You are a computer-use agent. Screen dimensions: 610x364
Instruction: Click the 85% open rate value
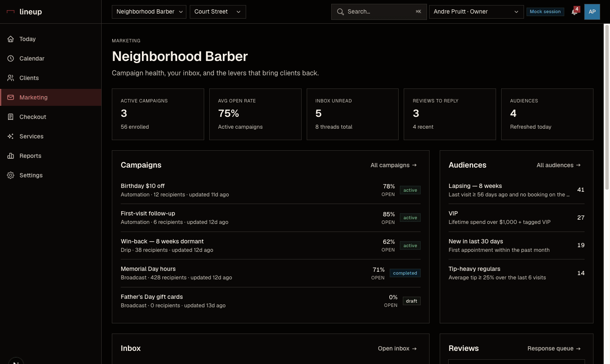(x=389, y=214)
